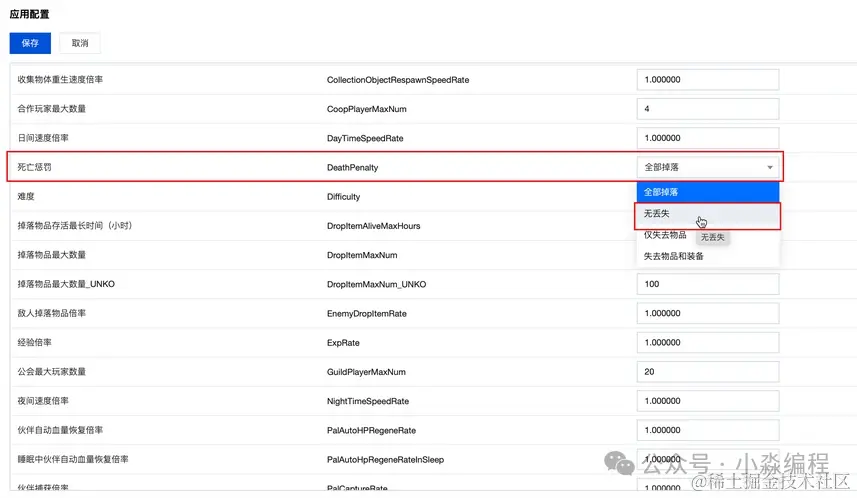Click the 掉落物品最大数量_UNKO label
The width and height of the screenshot is (857, 498).
coord(66,284)
